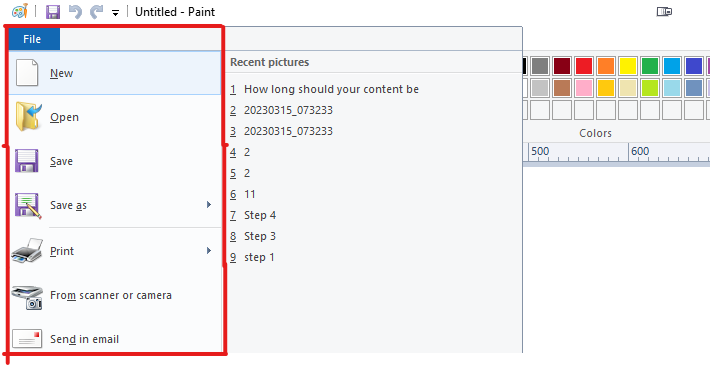Viewport: 710px width, 365px height.
Task: Pick the yellow color swatch
Action: click(628, 66)
